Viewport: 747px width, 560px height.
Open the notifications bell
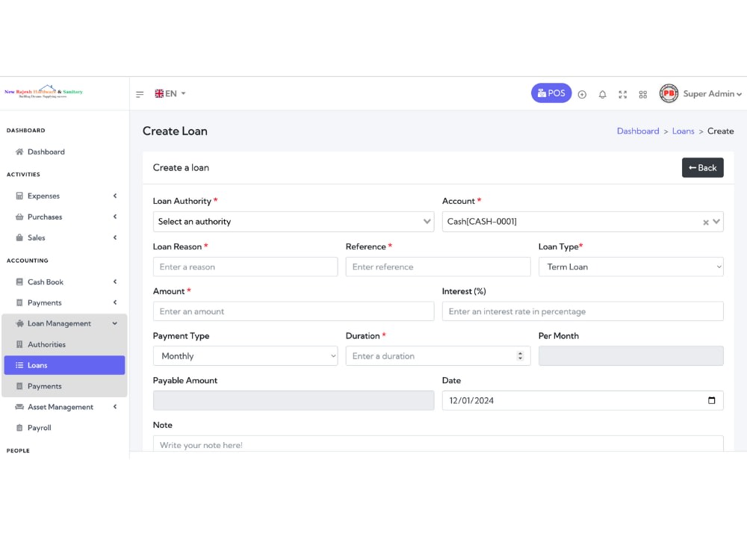tap(602, 94)
